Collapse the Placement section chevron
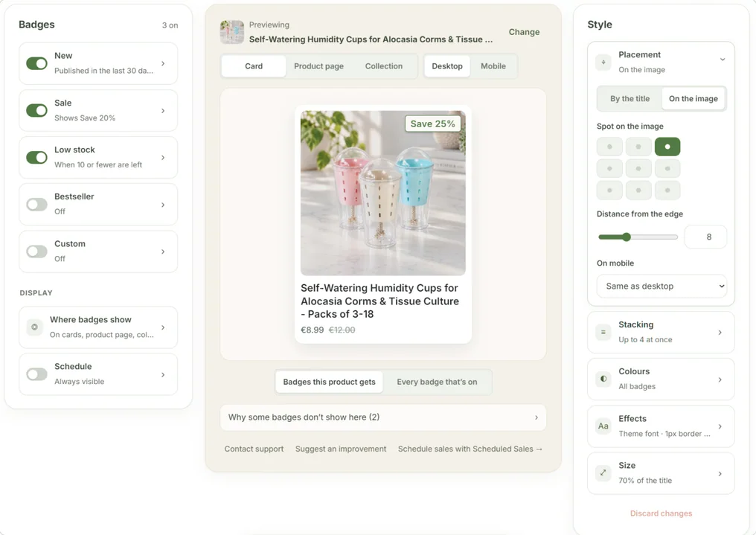The height and width of the screenshot is (535, 756). 723,60
